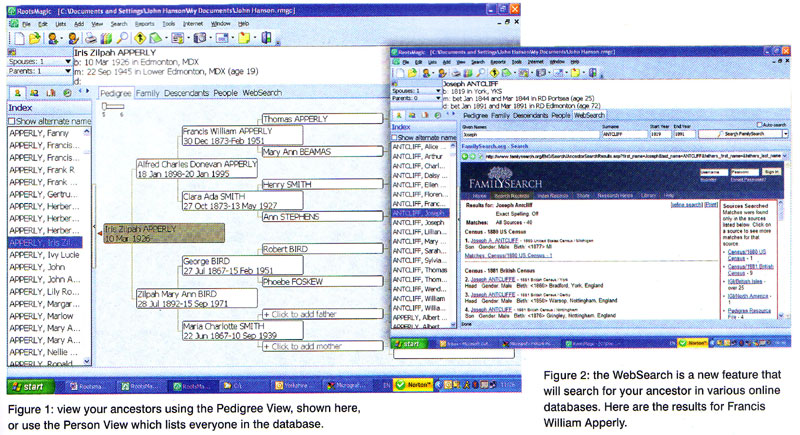Click the New file icon in left window
The width and height of the screenshot is (800, 435).
pyautogui.click(x=19, y=38)
